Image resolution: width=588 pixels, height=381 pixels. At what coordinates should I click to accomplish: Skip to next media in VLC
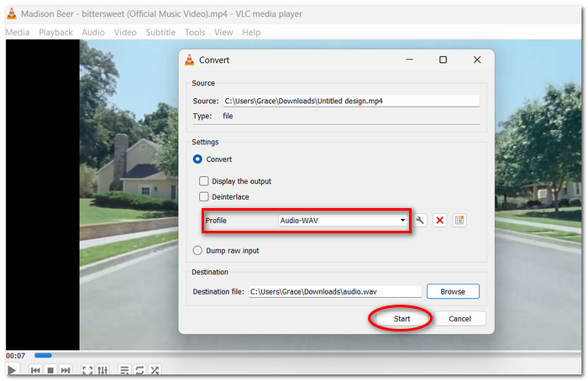(x=66, y=370)
